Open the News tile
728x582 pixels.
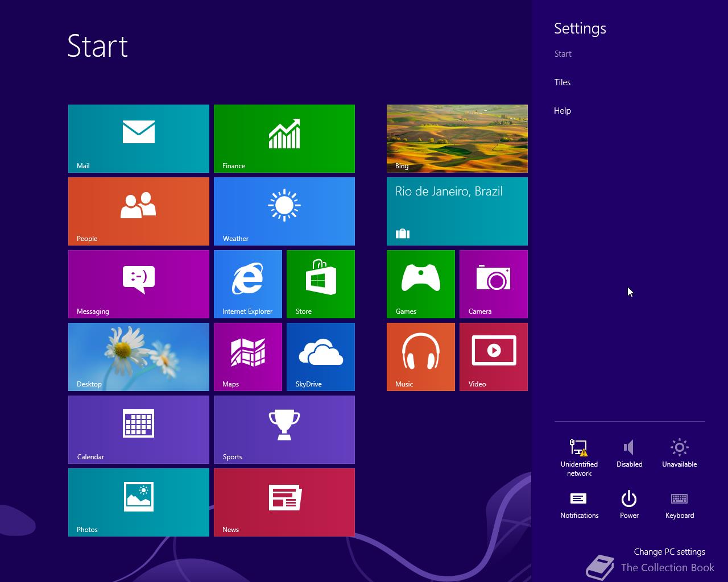(x=284, y=502)
